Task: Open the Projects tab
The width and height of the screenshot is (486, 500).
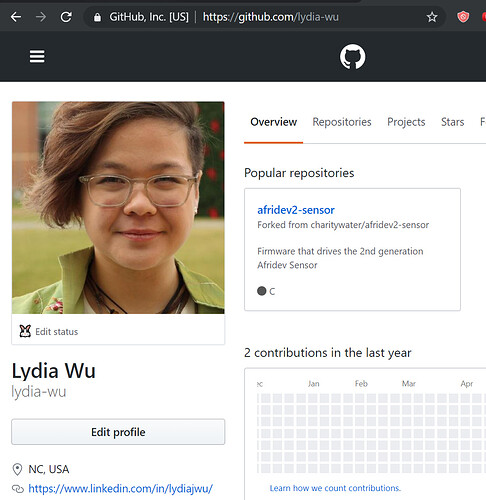Action: [x=406, y=122]
